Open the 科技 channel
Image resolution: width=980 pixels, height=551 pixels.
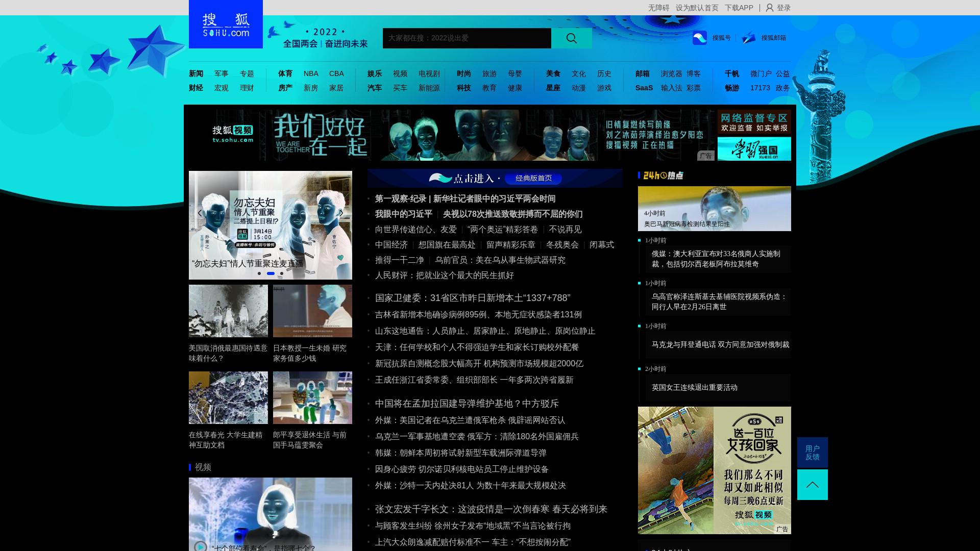[x=464, y=88]
